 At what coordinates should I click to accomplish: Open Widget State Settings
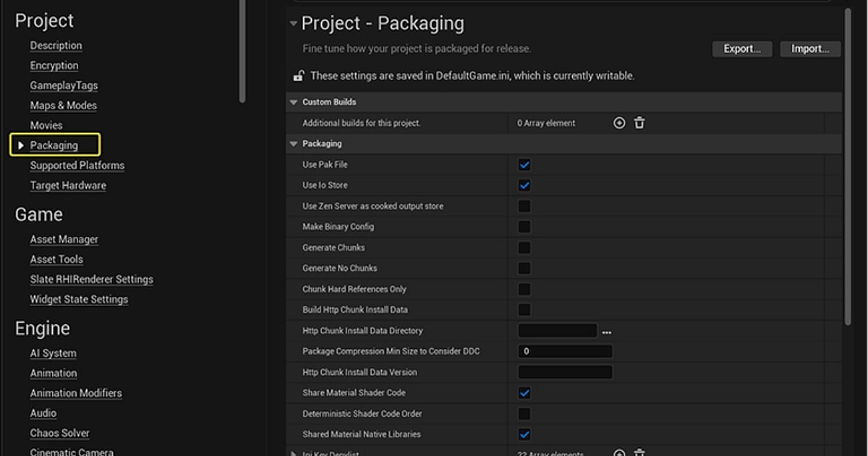pos(79,300)
